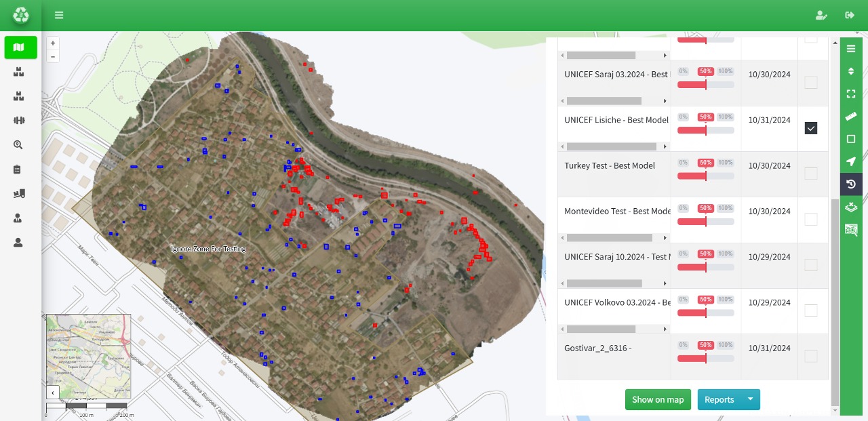Click the Show on map button
Image resolution: width=868 pixels, height=421 pixels.
point(658,399)
